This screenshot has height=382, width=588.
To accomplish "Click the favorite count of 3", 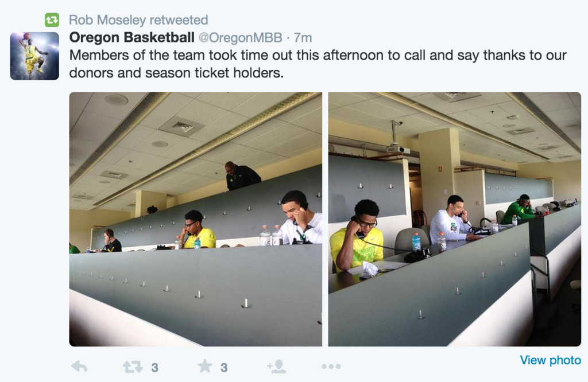I will (x=224, y=368).
